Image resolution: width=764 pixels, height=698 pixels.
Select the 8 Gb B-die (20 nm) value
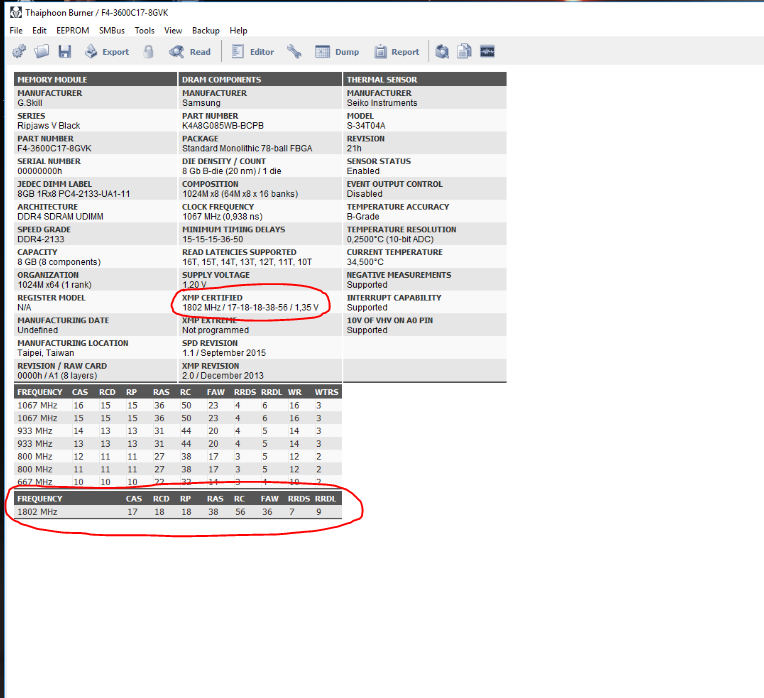coord(232,171)
